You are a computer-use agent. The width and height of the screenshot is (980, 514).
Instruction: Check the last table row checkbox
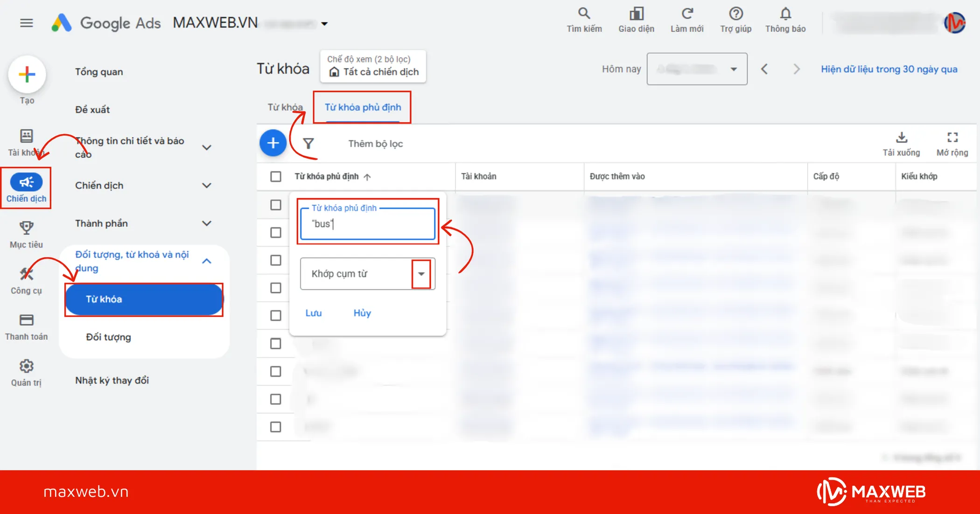[x=276, y=427]
